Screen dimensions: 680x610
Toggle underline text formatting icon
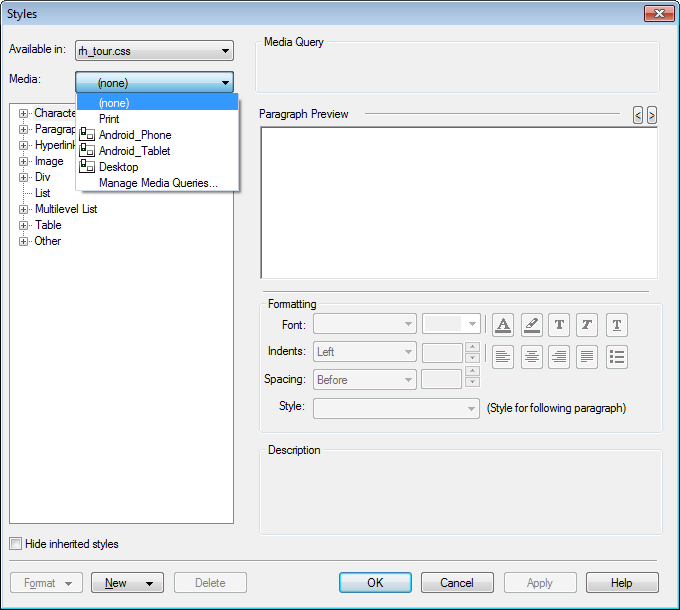pyautogui.click(x=617, y=324)
